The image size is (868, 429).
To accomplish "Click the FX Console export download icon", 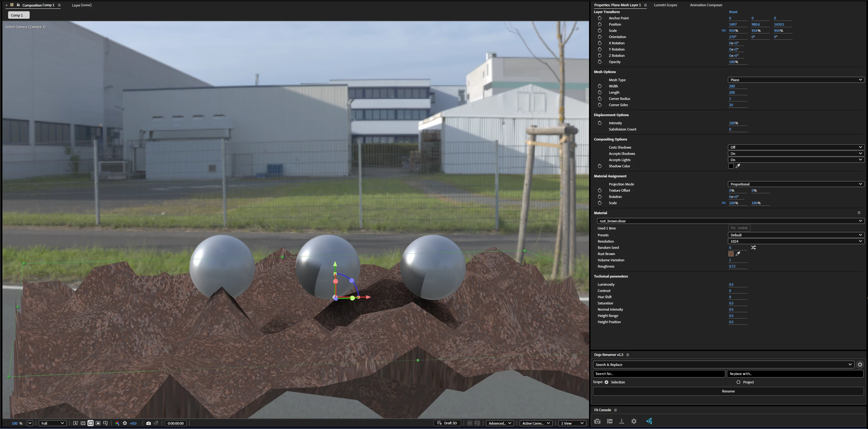I will point(622,421).
